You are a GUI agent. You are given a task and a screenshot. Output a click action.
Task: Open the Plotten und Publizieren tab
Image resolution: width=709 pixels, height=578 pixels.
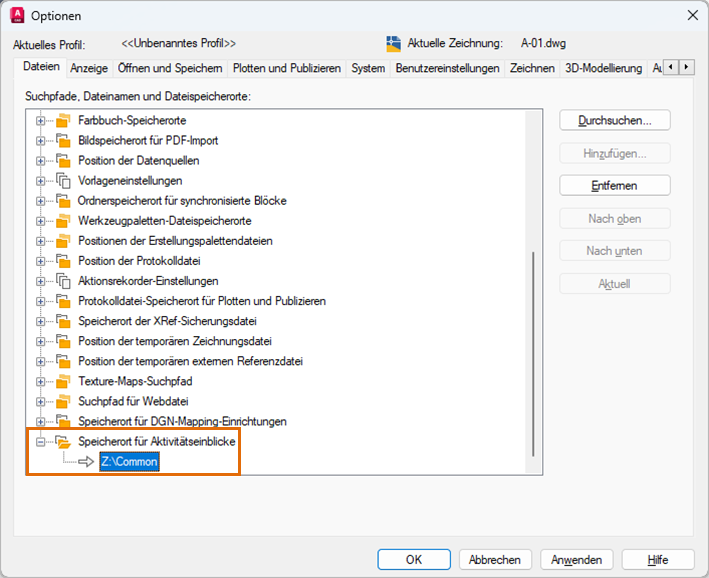coord(287,68)
